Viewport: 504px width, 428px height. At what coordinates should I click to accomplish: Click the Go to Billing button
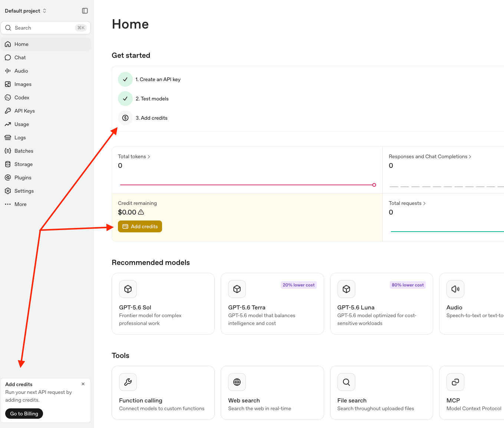(24, 414)
